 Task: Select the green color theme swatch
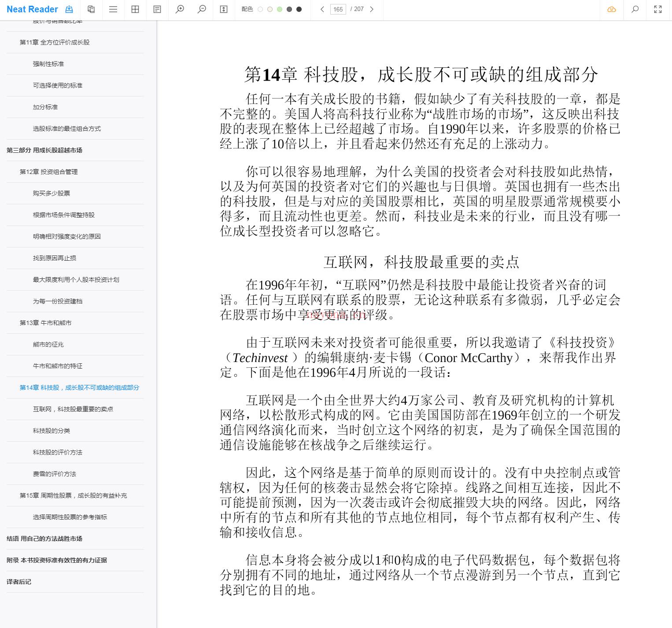pos(280,9)
